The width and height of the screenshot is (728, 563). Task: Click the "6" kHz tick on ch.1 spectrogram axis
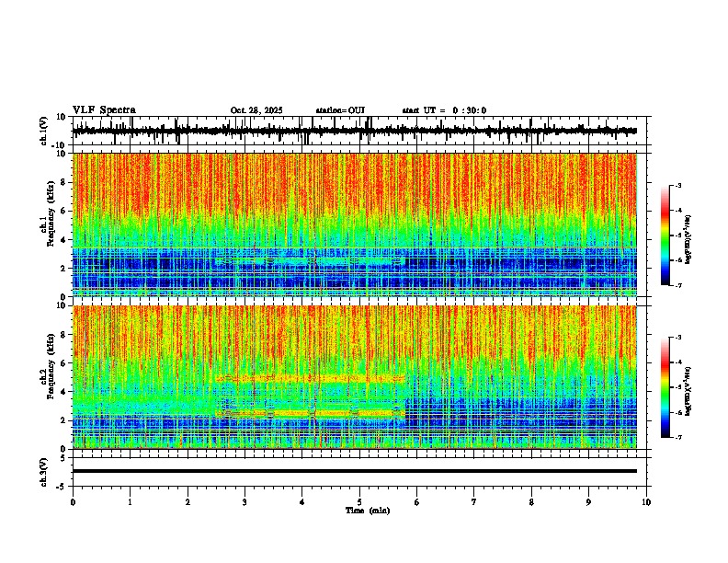click(64, 211)
